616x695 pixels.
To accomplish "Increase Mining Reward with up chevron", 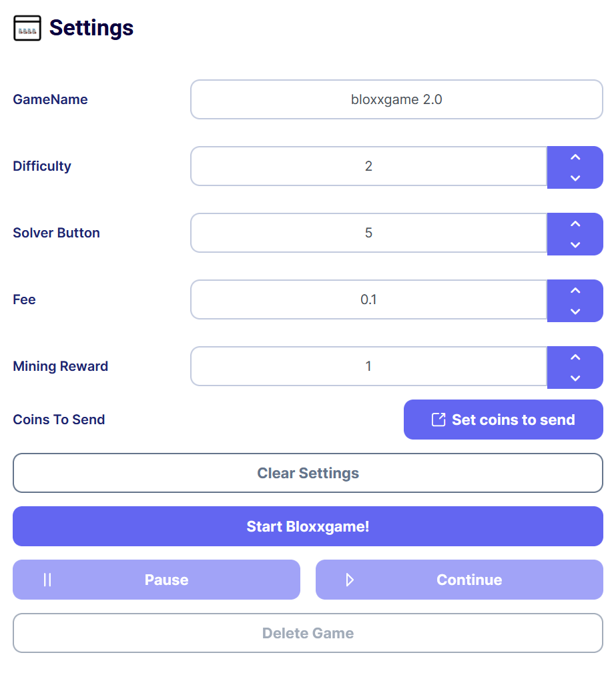I will pos(575,358).
